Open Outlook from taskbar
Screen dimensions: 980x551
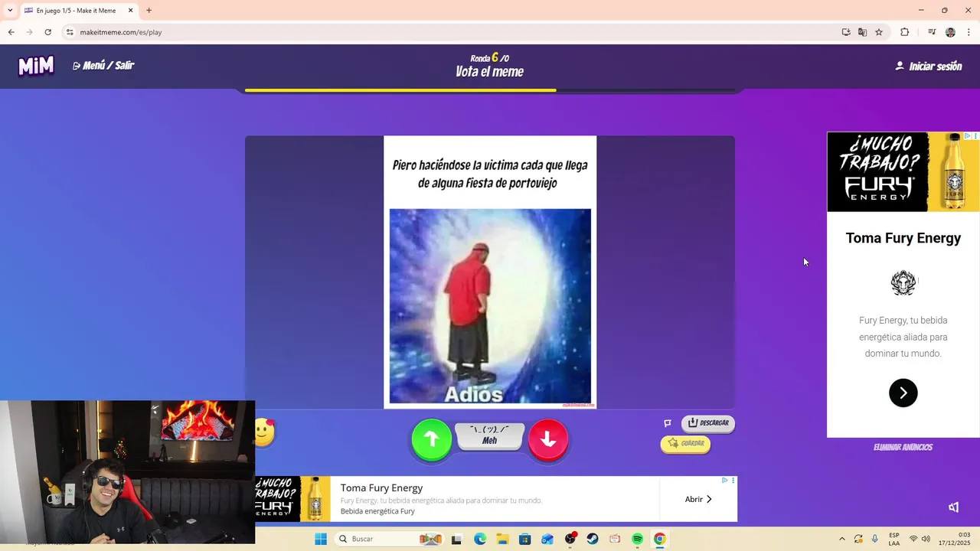coord(547,539)
